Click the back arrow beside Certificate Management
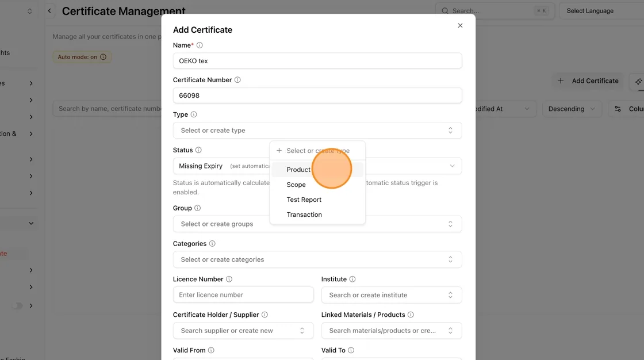644x360 pixels. pyautogui.click(x=49, y=11)
